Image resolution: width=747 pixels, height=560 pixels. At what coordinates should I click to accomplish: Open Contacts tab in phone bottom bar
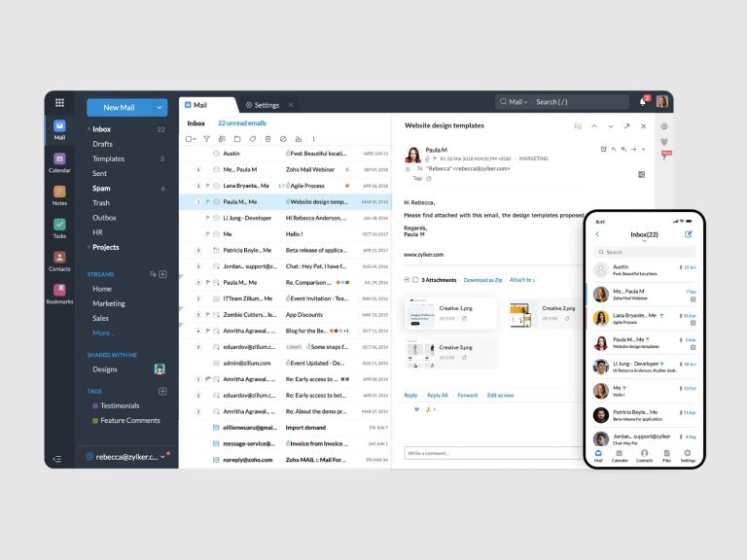pos(644,456)
